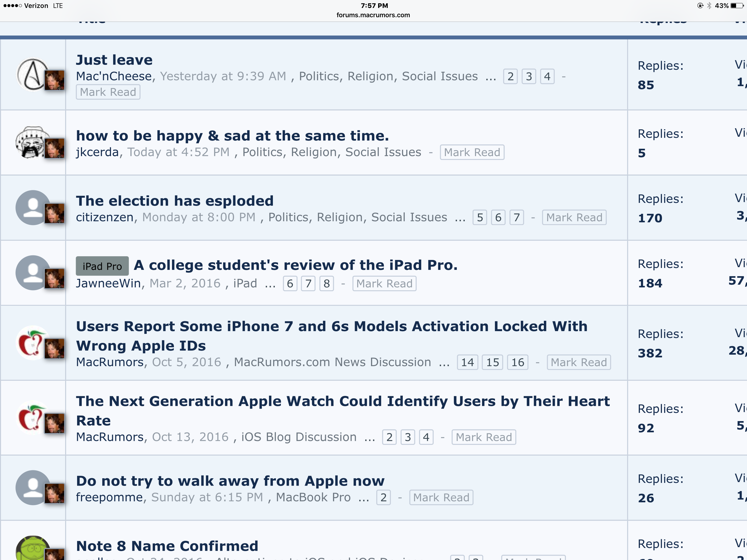Go to page 8 of iPad Pro review
The width and height of the screenshot is (747, 560).
tap(326, 284)
